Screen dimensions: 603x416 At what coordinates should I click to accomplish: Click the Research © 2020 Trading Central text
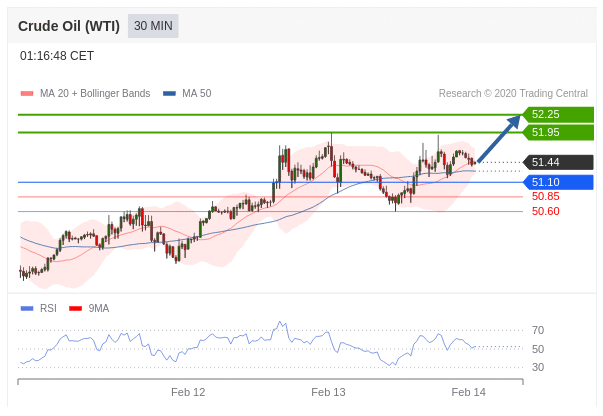[513, 93]
